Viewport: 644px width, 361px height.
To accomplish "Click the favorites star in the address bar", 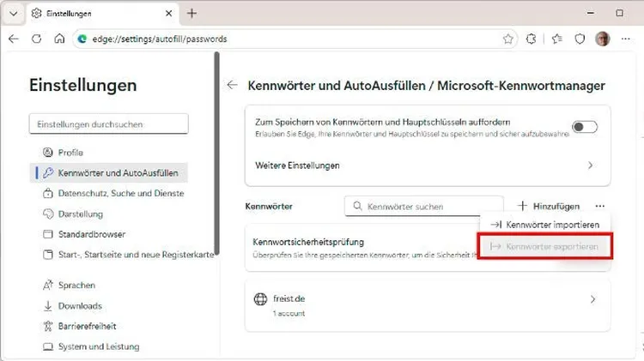I will (x=508, y=39).
